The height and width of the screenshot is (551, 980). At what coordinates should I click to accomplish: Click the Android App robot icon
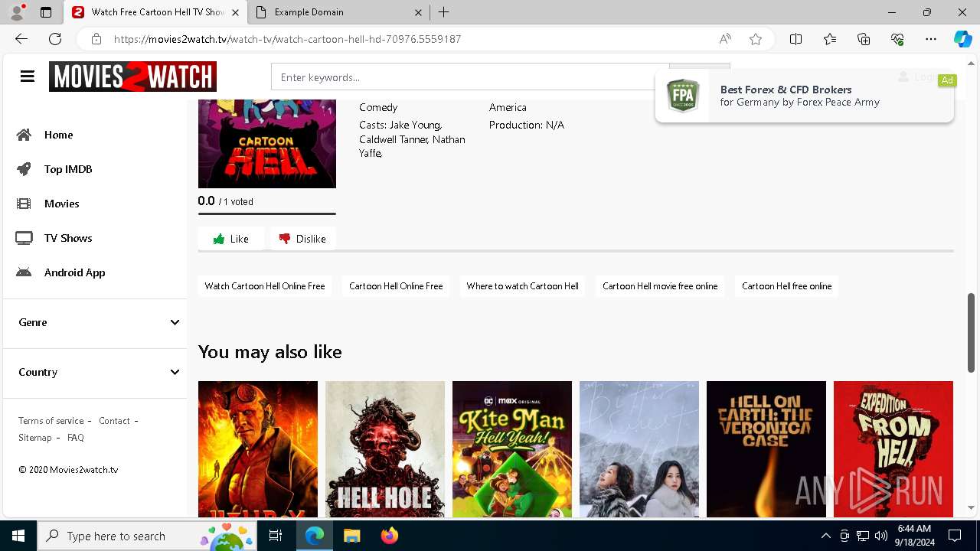pos(24,272)
